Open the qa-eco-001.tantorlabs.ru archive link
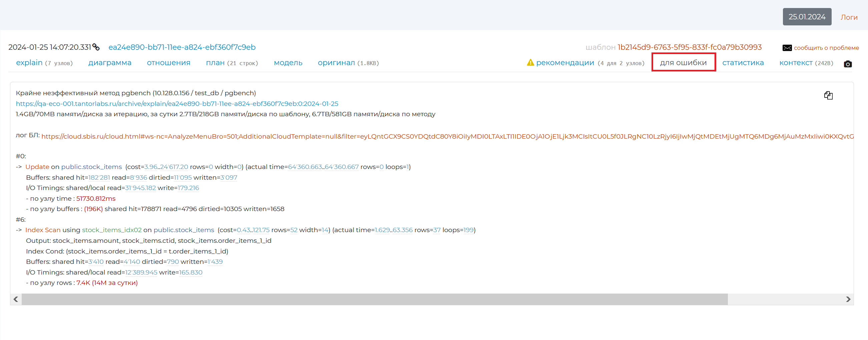This screenshot has height=340, width=868. click(177, 104)
